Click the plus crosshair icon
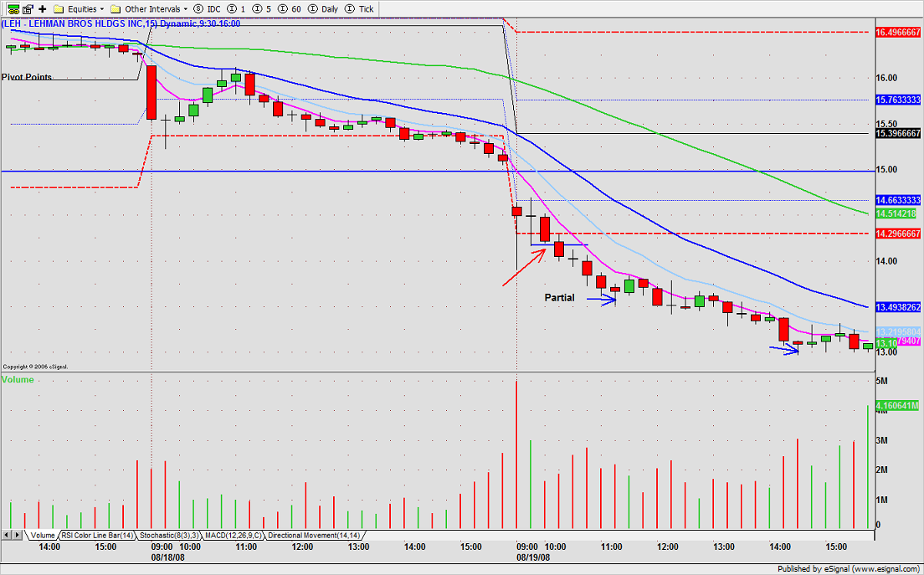The height and width of the screenshot is (575, 924). click(43, 9)
